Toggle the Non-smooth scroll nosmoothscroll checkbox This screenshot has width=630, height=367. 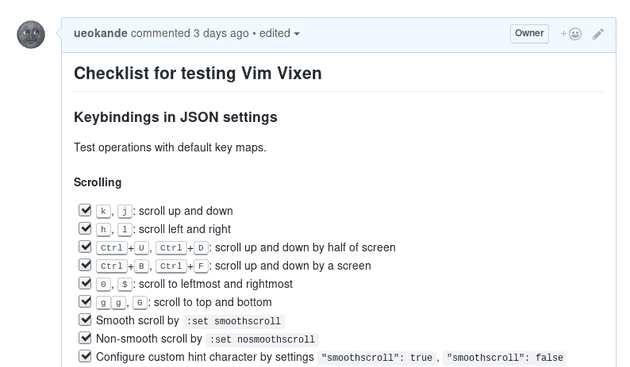(85, 338)
